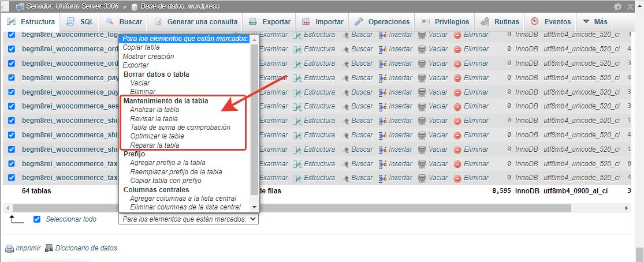Click red Eliminar icon in woocommerce_ses row
This screenshot has width=644, height=262.
pos(457,106)
